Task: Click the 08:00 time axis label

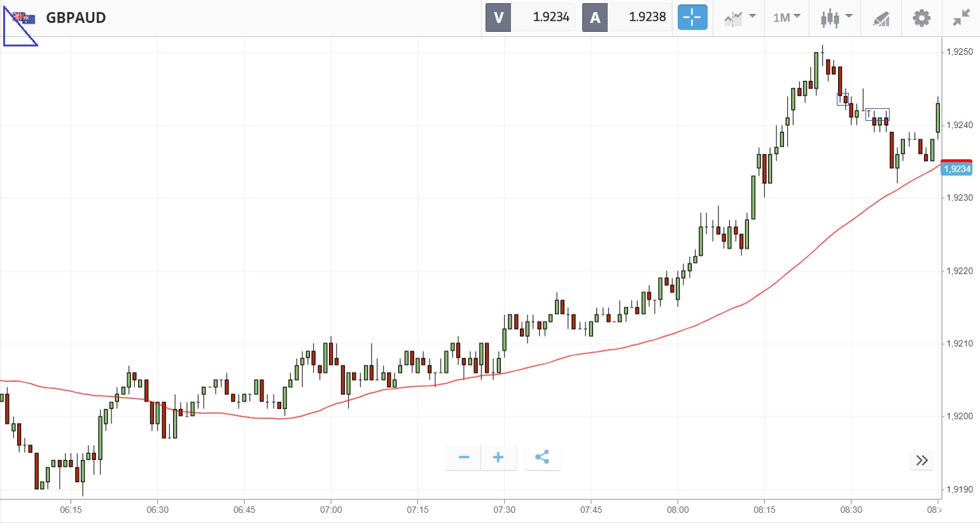Action: point(678,510)
